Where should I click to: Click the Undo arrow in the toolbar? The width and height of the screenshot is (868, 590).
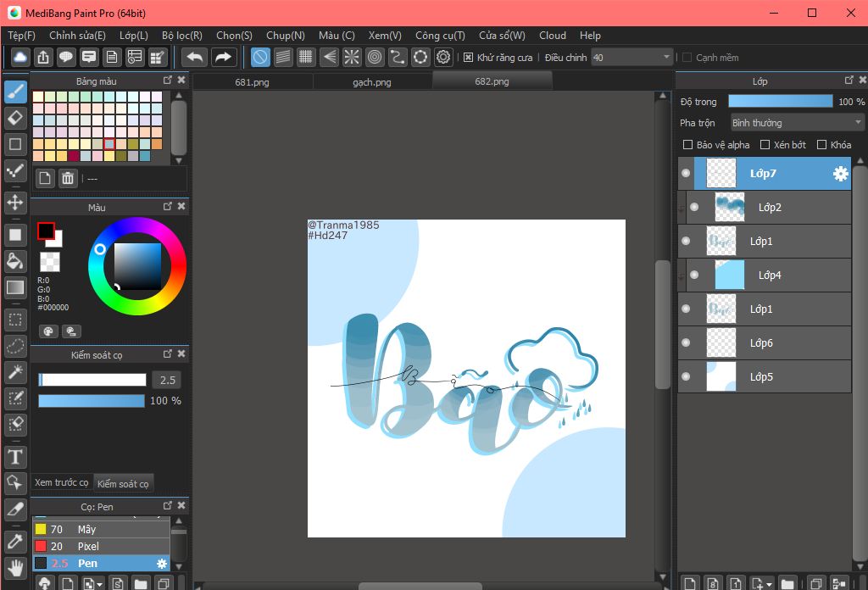coord(194,57)
